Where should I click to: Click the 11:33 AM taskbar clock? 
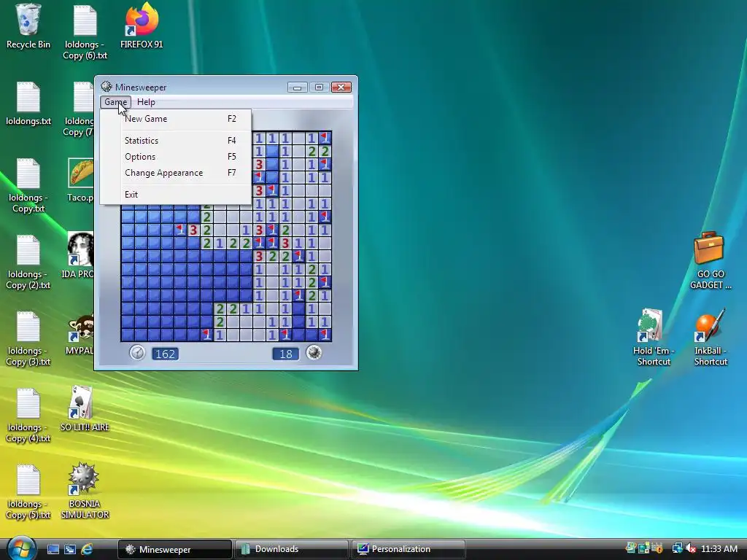click(719, 548)
